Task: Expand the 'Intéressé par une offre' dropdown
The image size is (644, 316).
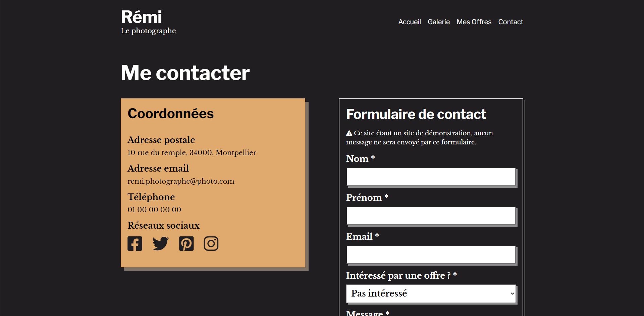Action: point(431,294)
